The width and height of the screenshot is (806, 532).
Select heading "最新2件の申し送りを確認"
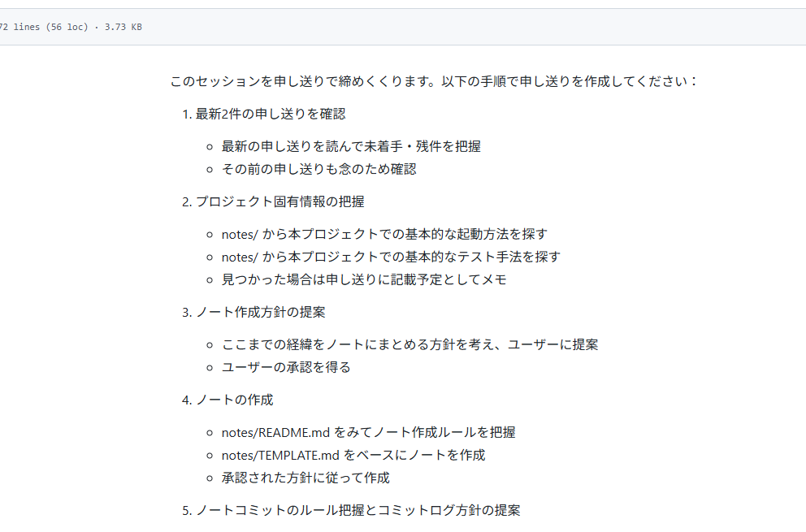pos(271,114)
